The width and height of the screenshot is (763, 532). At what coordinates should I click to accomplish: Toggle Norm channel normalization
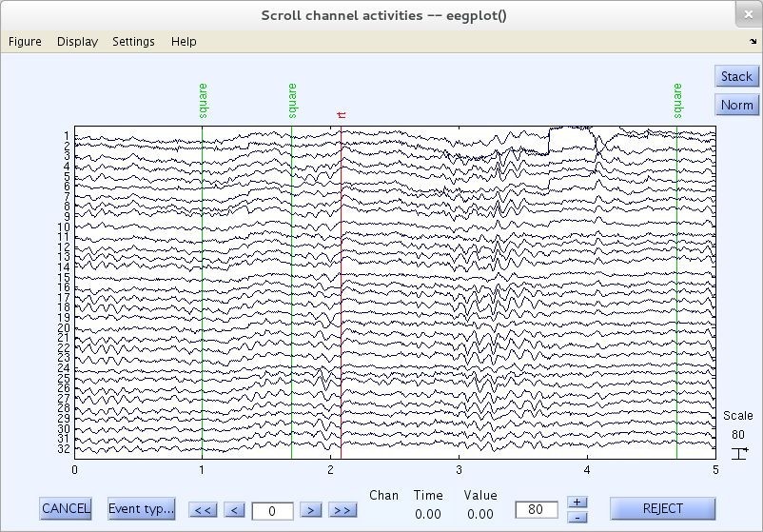click(x=735, y=105)
